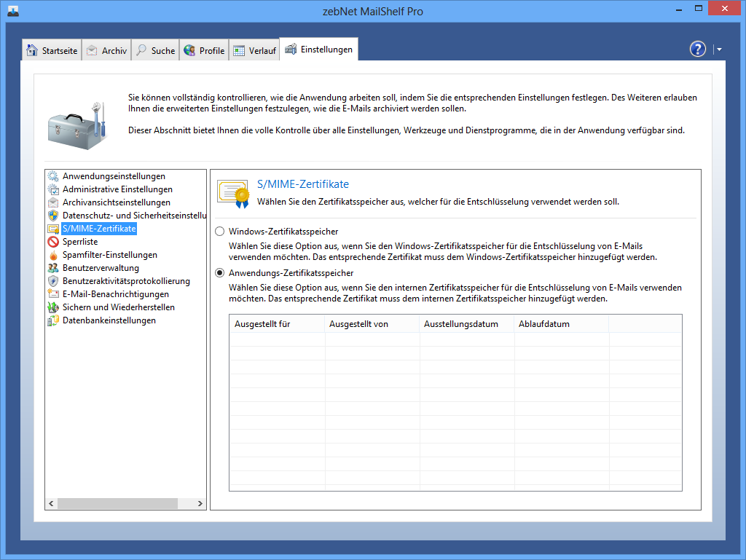Viewport: 746px width, 560px height.
Task: Click the settings list horizontal scrollbar thumb
Action: (117, 503)
